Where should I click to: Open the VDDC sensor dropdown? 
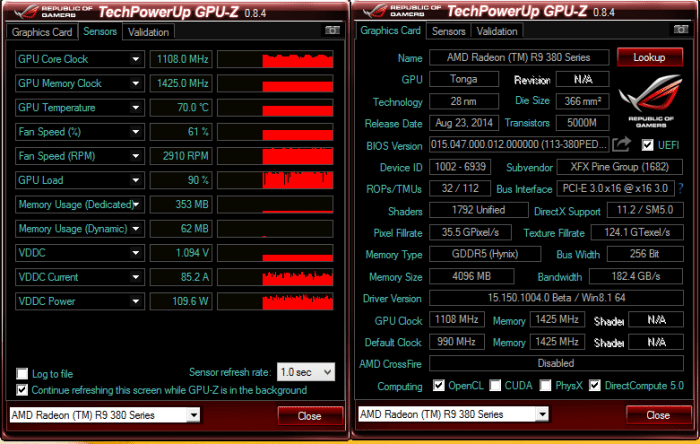(x=136, y=253)
